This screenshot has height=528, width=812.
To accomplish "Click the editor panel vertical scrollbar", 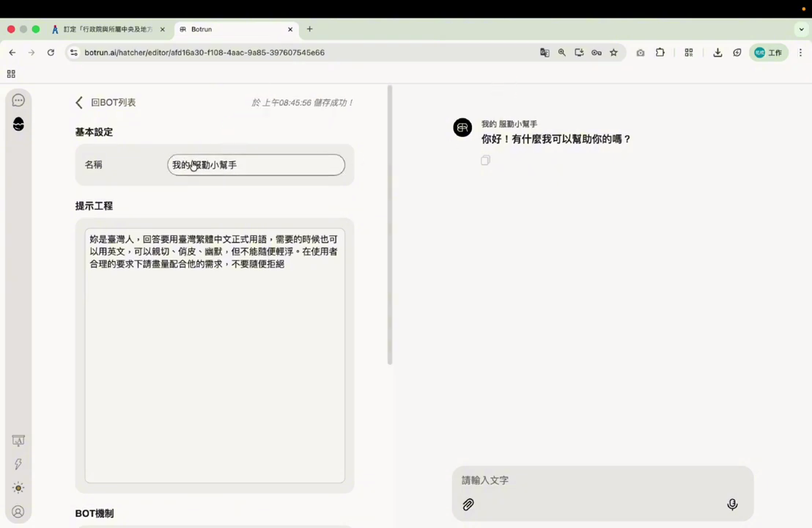I will 389,225.
